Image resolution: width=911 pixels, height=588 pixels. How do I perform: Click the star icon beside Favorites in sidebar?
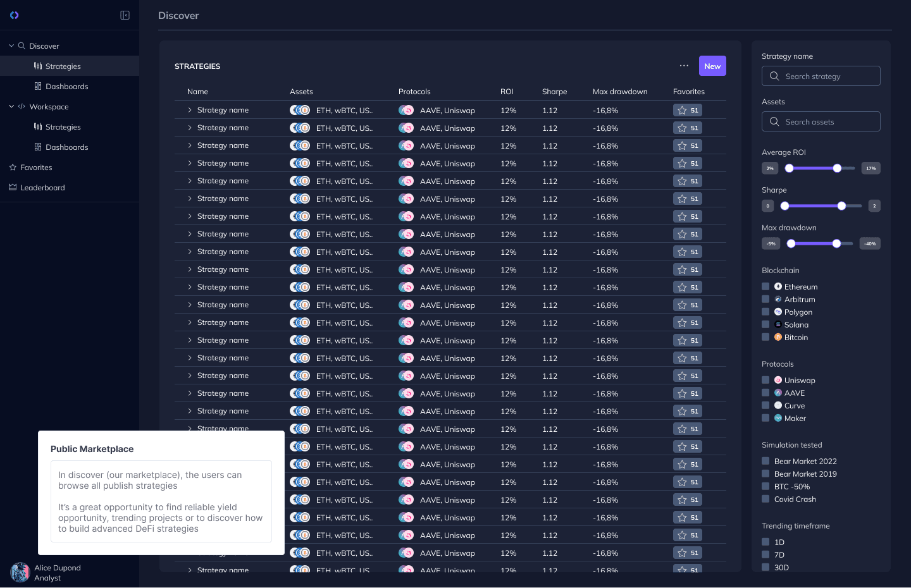coord(13,167)
